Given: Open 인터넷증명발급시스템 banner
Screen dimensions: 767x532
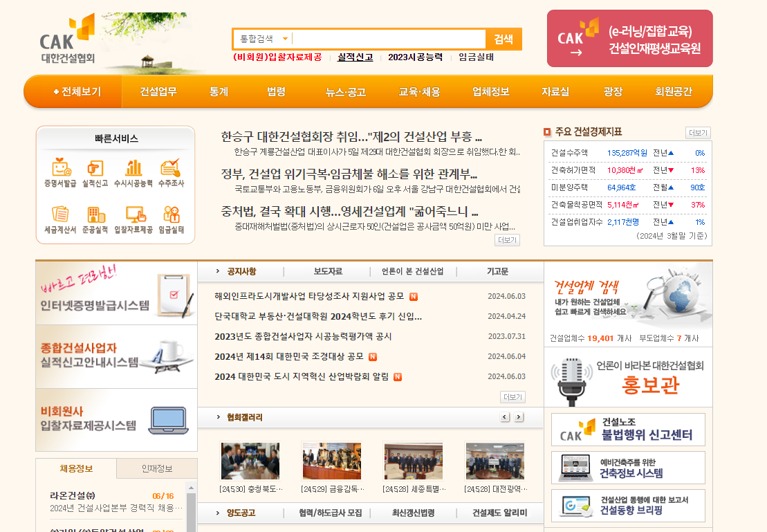Looking at the screenshot, I should tap(116, 293).
